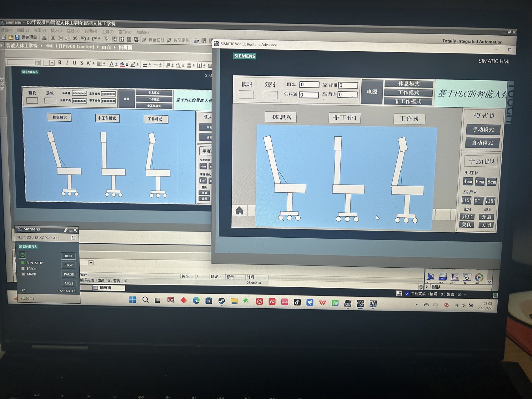The image size is (532, 399).
Task: Toggle strikethrough text formatting
Action: (82, 63)
